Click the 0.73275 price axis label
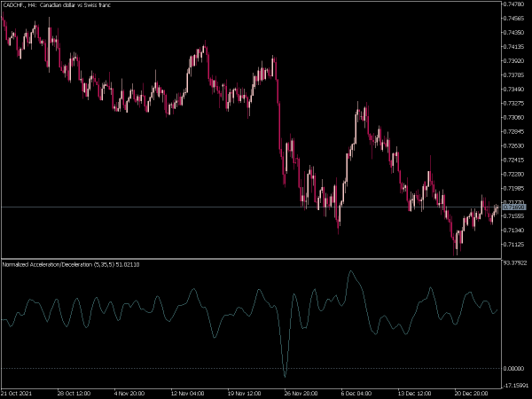Screen dimensions: 532x399 (x=514, y=103)
